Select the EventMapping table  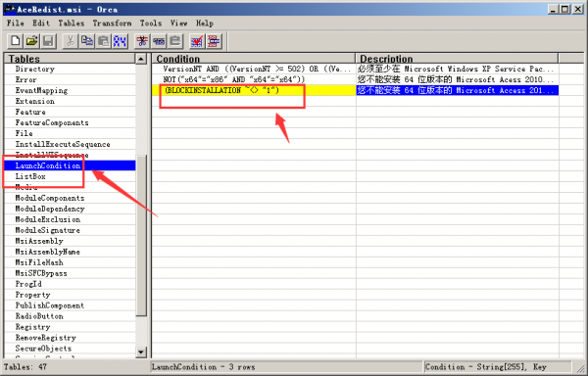(41, 90)
